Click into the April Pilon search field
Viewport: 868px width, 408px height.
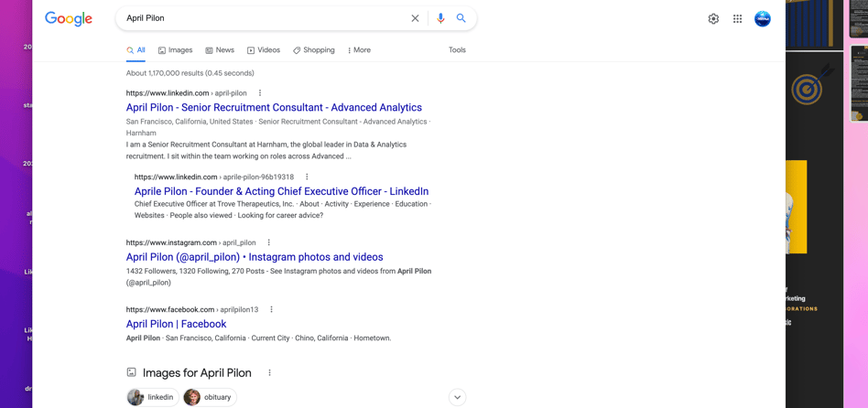point(266,18)
